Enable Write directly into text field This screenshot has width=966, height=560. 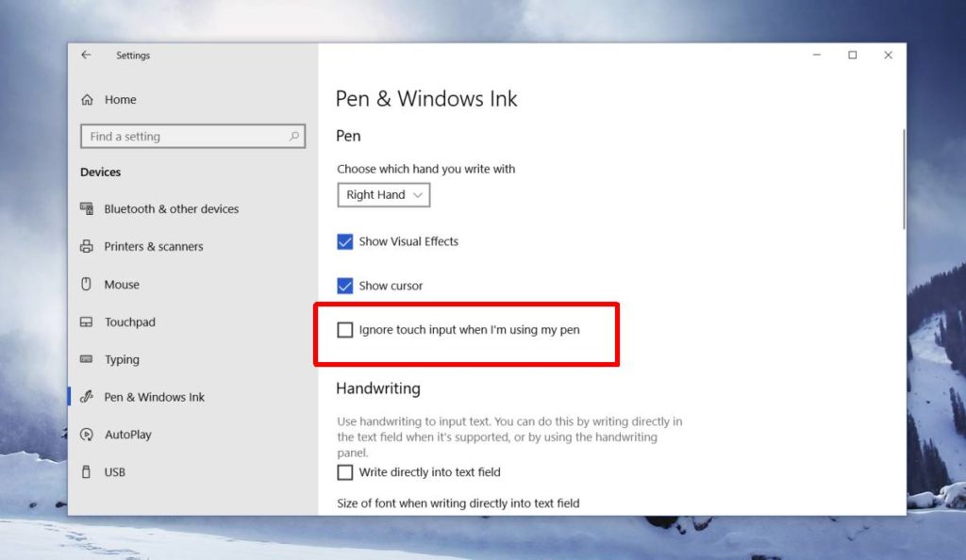click(345, 472)
